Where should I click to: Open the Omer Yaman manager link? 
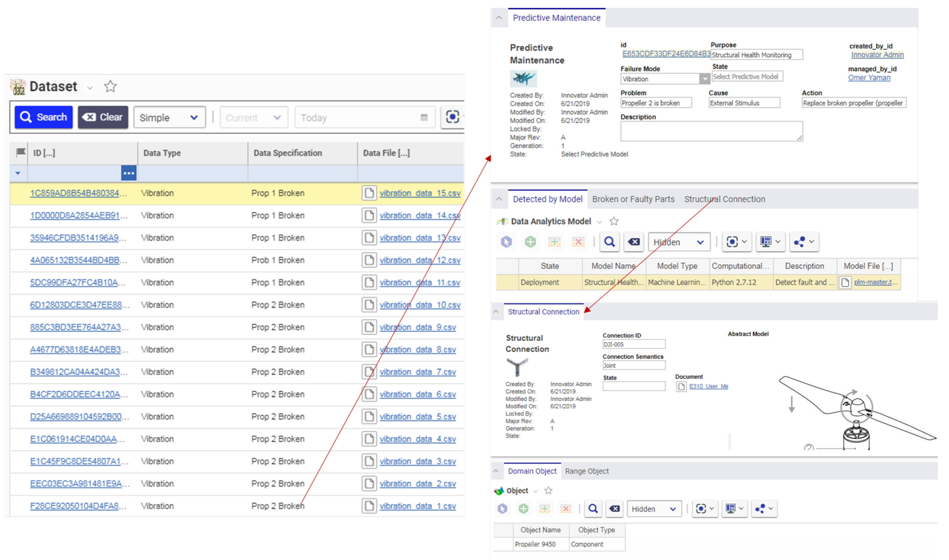click(x=869, y=78)
